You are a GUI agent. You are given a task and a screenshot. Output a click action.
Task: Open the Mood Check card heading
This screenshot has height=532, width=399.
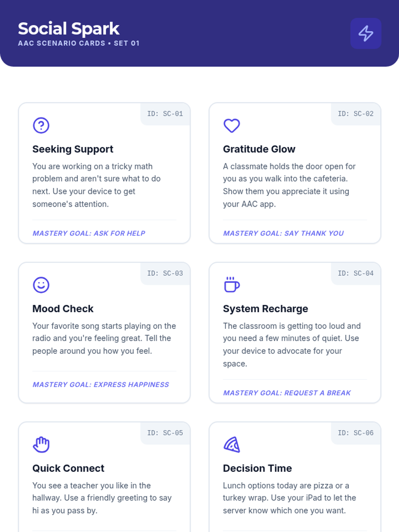pos(63,309)
